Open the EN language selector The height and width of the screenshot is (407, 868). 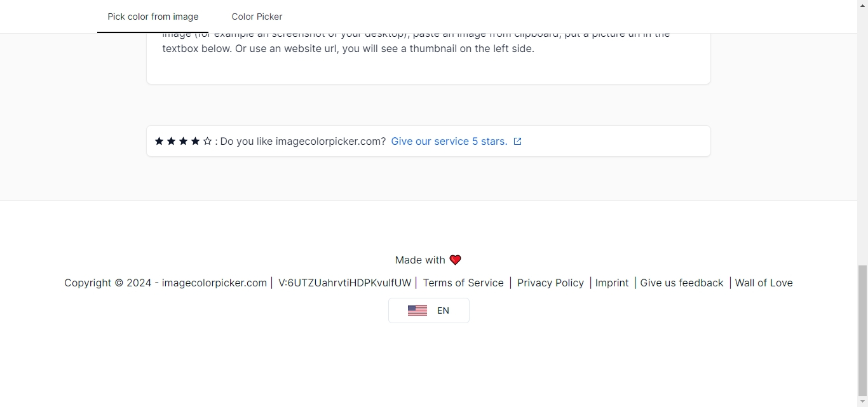(429, 310)
